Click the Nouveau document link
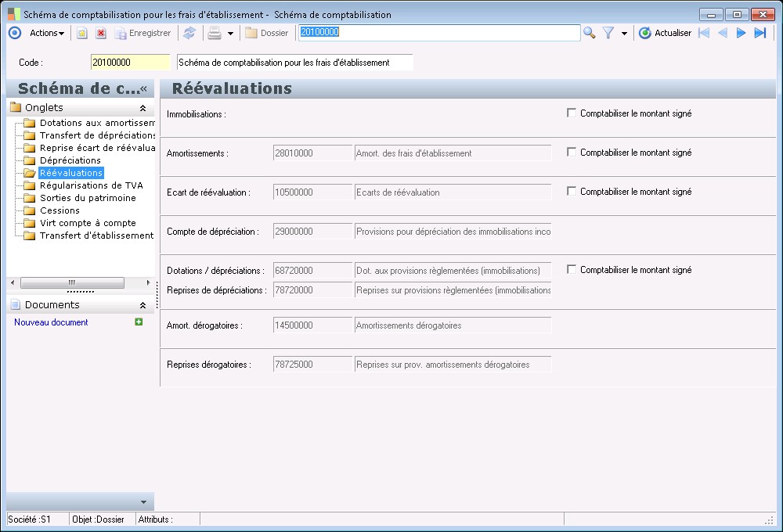 tap(51, 322)
